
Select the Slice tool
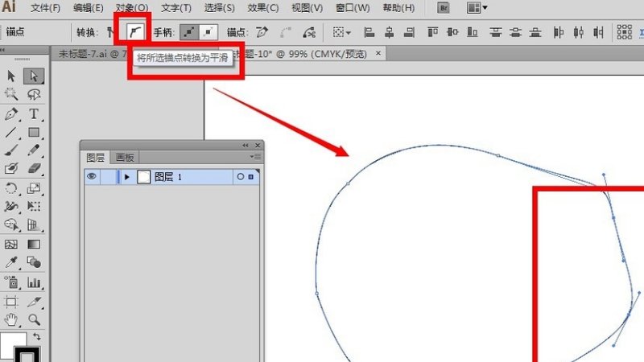pyautogui.click(x=34, y=302)
